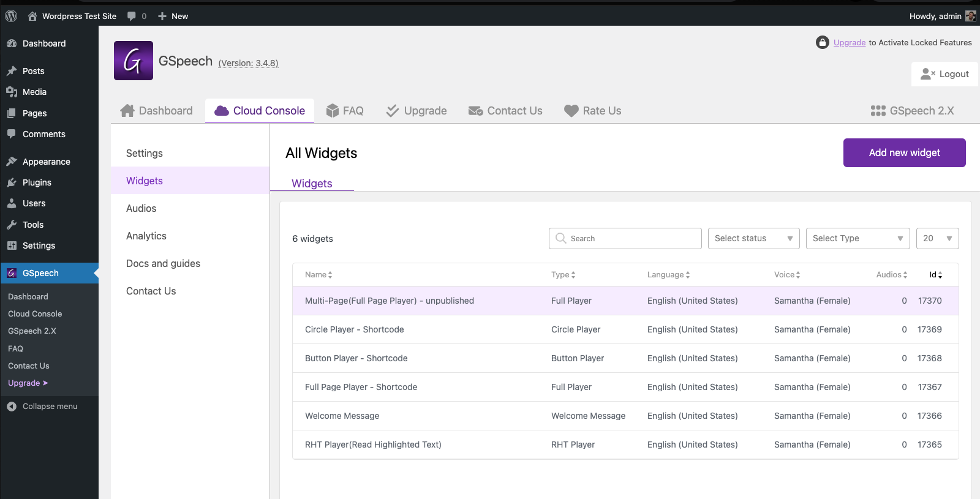Click the Add new widget button
The height and width of the screenshot is (499, 980).
coord(904,152)
